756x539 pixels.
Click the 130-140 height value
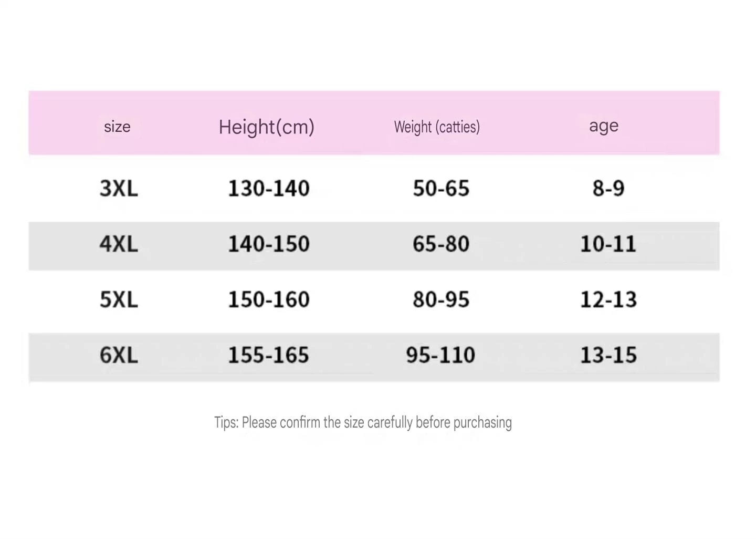pos(268,188)
